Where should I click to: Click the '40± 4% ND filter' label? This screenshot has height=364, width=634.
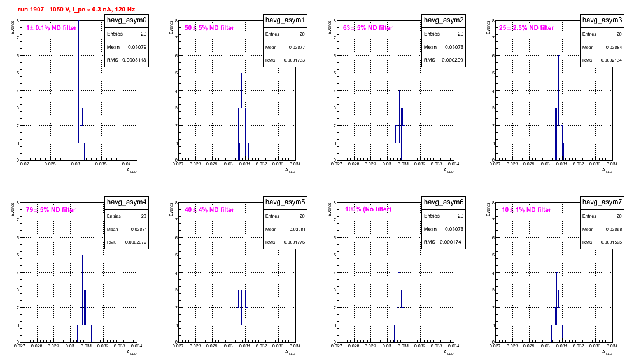209,210
